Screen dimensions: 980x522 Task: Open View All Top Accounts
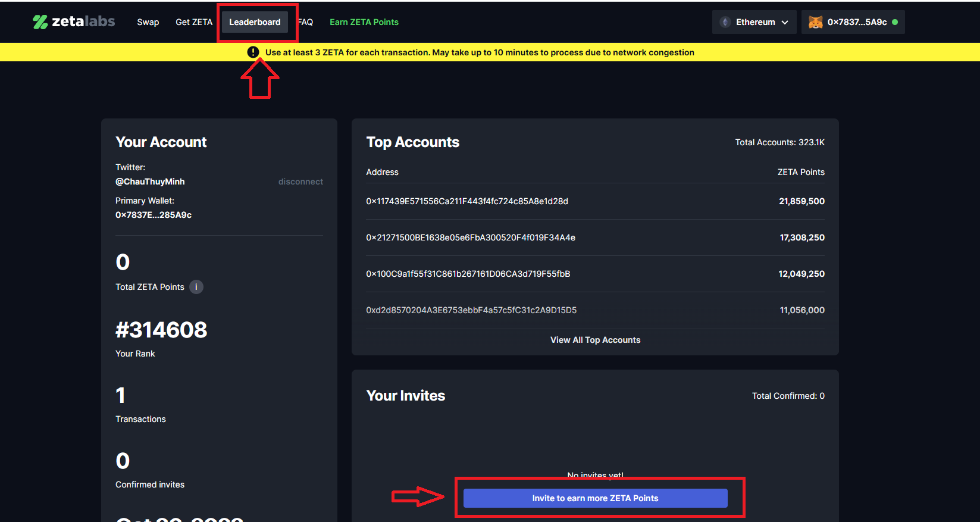coord(595,340)
